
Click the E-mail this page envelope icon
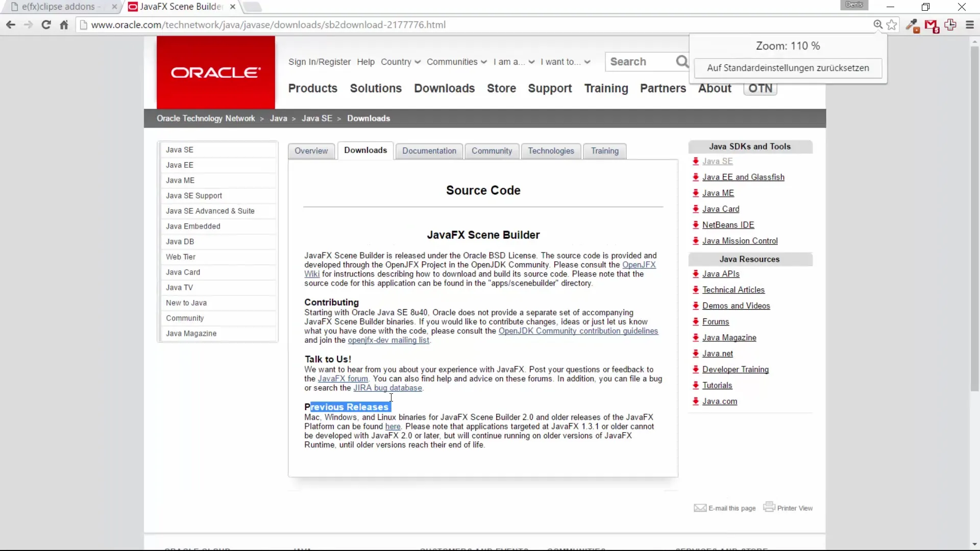[x=700, y=508]
